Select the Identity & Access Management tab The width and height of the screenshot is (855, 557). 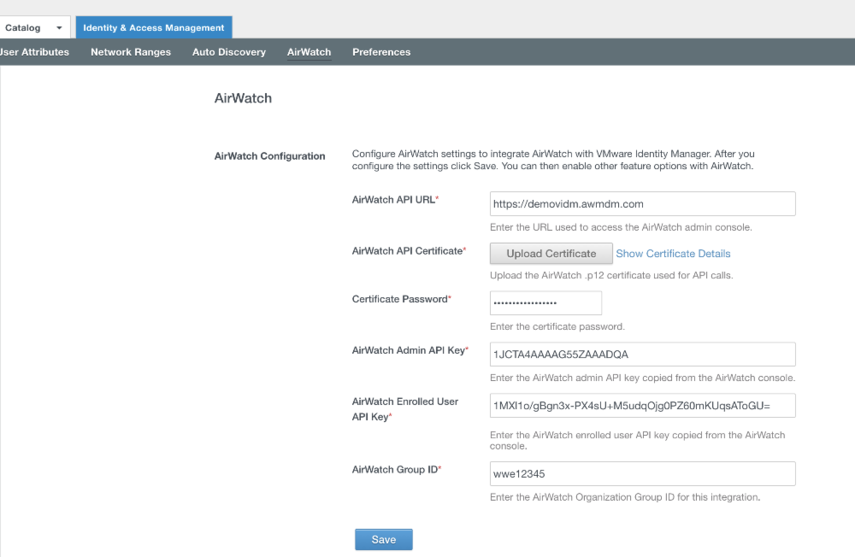point(153,27)
